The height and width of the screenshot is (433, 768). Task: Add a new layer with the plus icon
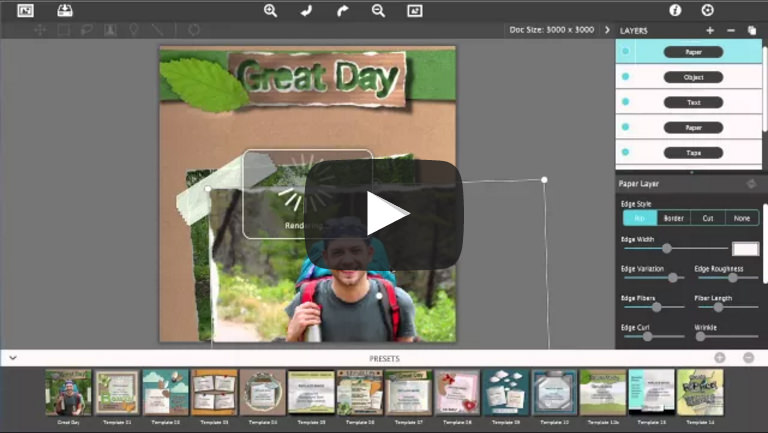[x=710, y=30]
